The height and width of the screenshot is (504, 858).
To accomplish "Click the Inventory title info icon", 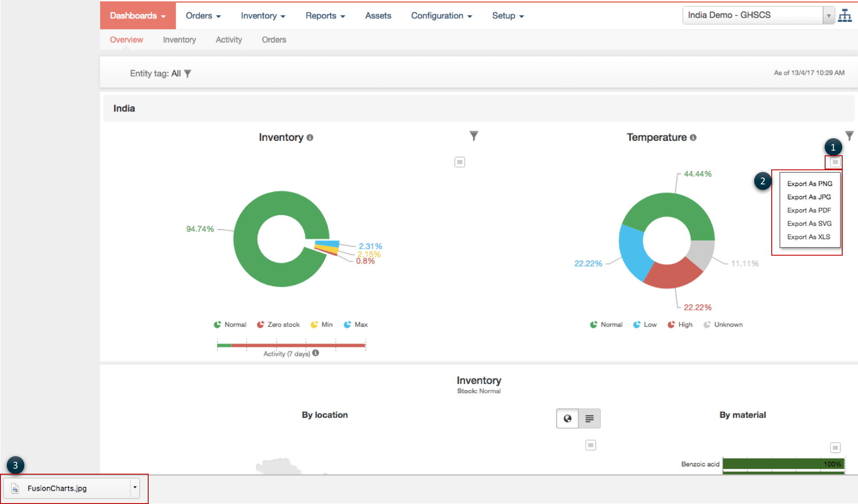I will [x=310, y=137].
